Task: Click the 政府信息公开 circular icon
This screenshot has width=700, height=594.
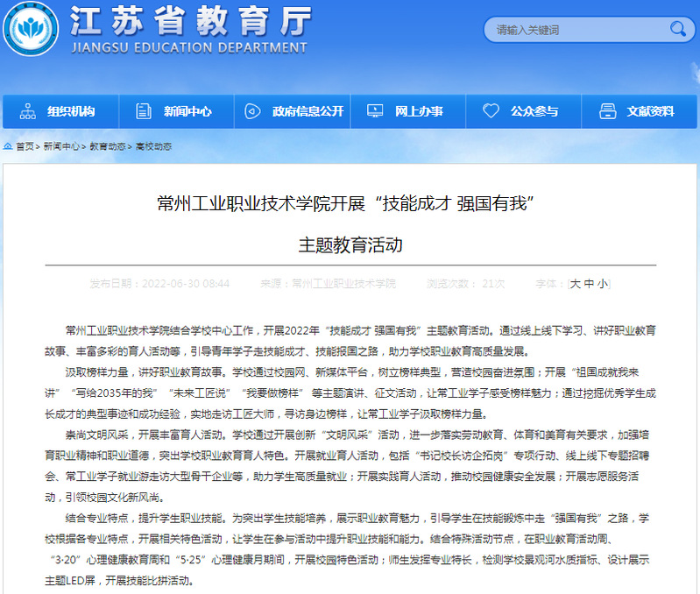Action: [x=252, y=111]
